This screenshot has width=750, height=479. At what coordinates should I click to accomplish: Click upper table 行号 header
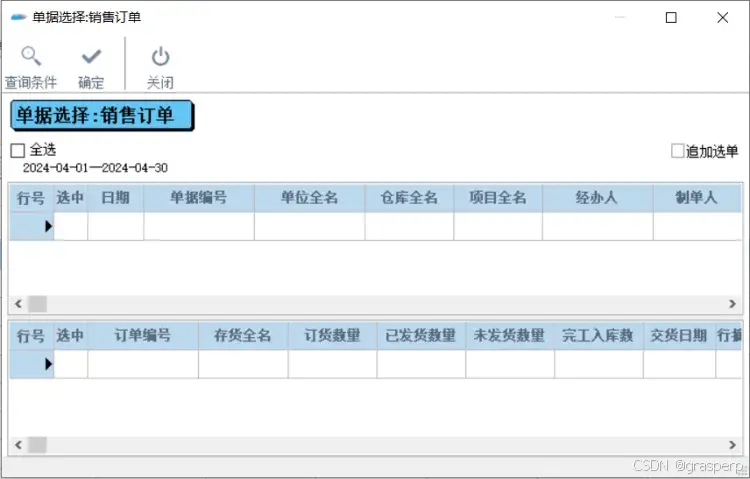pos(31,198)
